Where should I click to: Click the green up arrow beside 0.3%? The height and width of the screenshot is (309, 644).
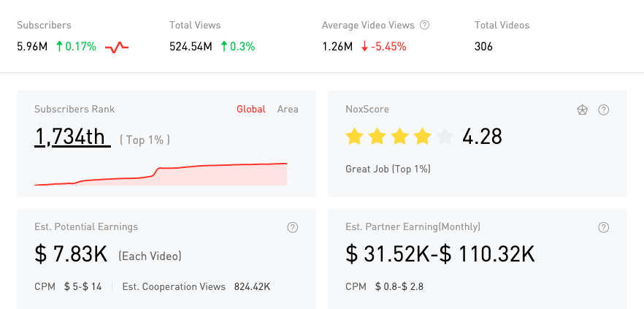click(223, 47)
